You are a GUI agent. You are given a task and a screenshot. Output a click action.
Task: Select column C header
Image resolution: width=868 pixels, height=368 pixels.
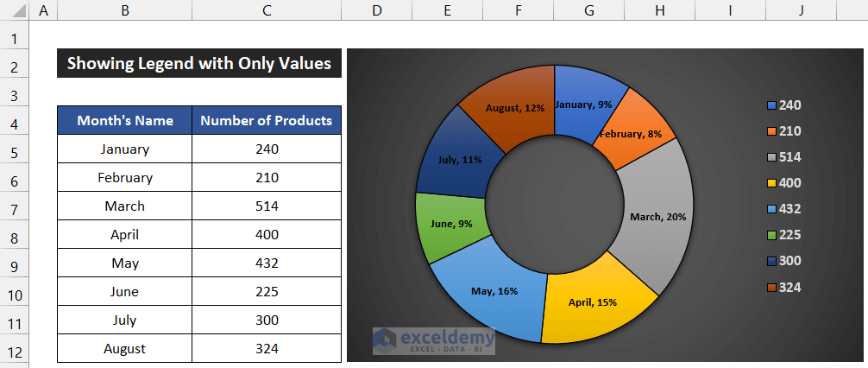(267, 10)
